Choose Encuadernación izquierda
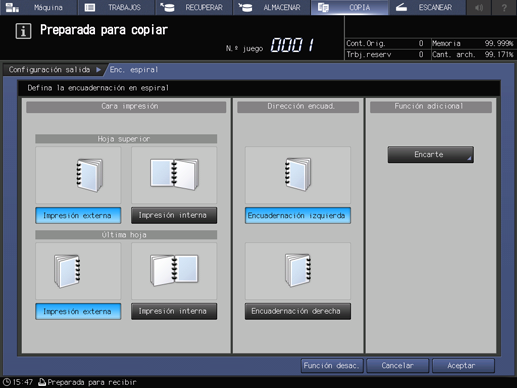This screenshot has width=517, height=388. pyautogui.click(x=298, y=215)
